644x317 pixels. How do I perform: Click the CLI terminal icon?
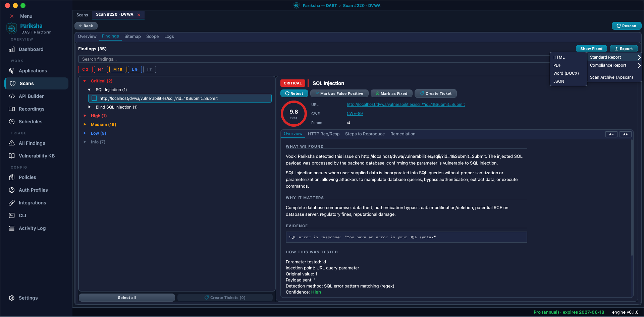(12, 215)
